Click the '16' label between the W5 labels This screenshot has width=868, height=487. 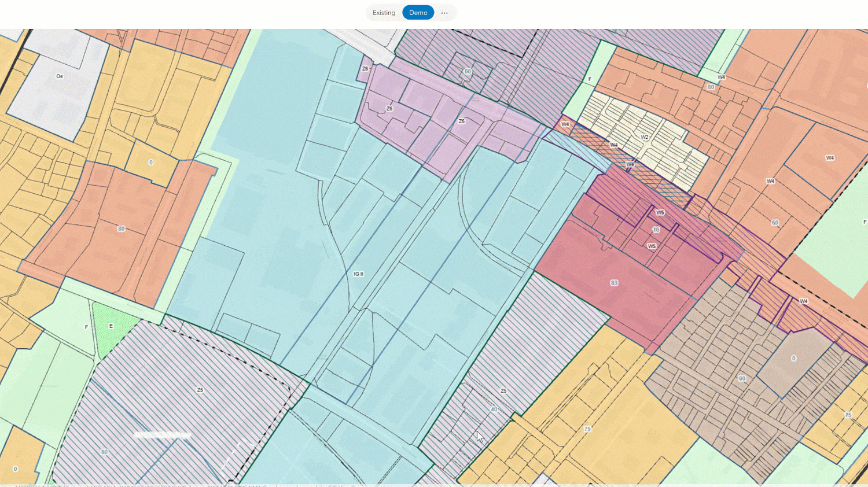click(656, 230)
